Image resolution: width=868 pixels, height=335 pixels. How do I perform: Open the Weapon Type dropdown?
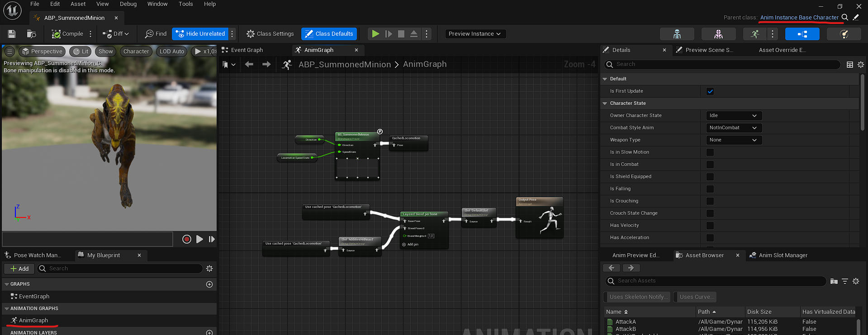pos(734,140)
